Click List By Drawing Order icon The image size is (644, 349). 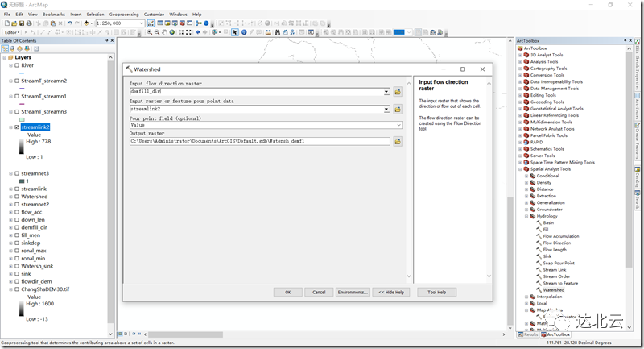coord(5,48)
